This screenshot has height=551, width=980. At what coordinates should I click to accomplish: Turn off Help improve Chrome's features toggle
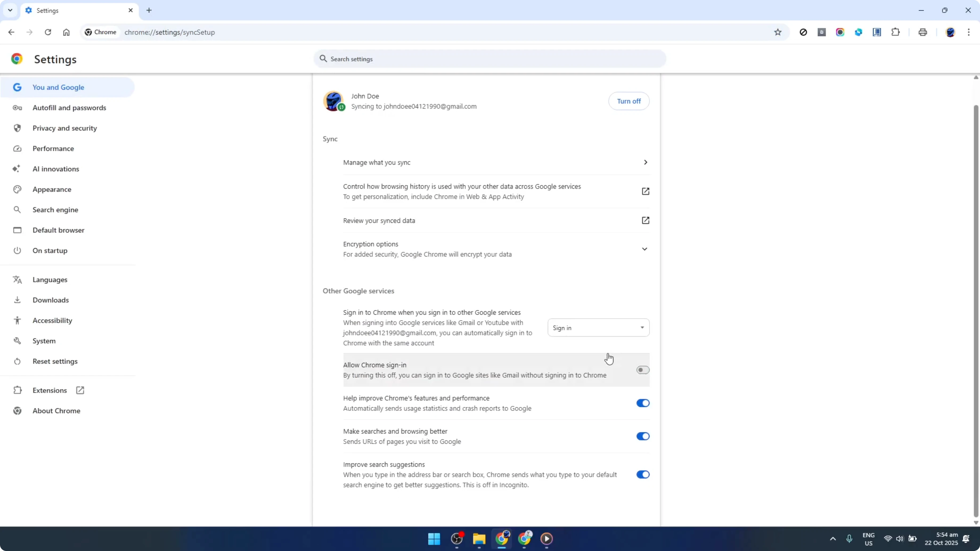[643, 403]
